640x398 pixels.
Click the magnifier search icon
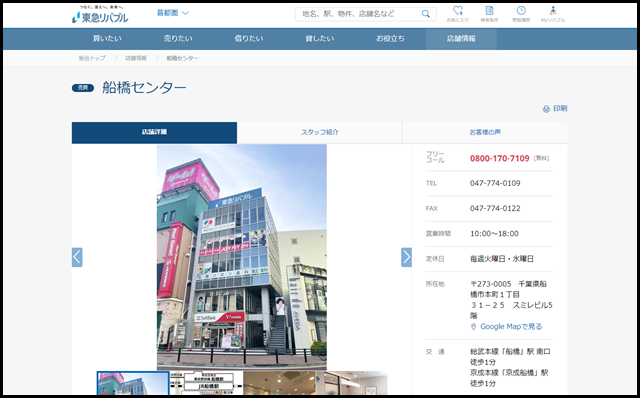pos(426,14)
